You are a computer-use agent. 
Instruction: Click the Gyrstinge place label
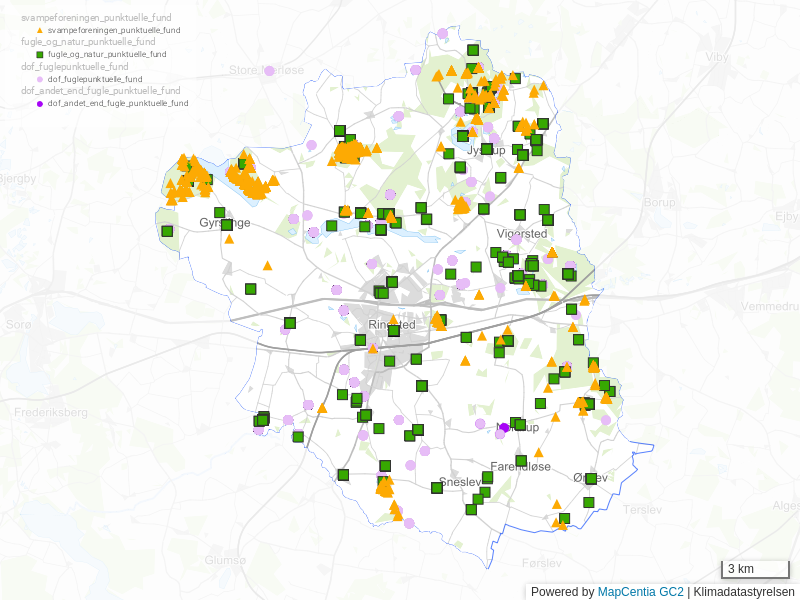click(225, 223)
